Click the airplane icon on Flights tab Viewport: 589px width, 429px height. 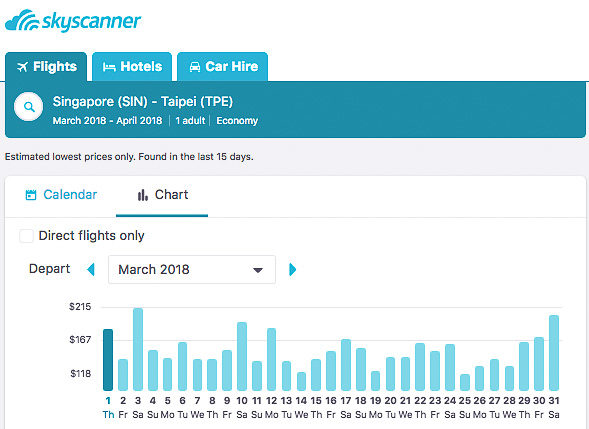pos(23,67)
